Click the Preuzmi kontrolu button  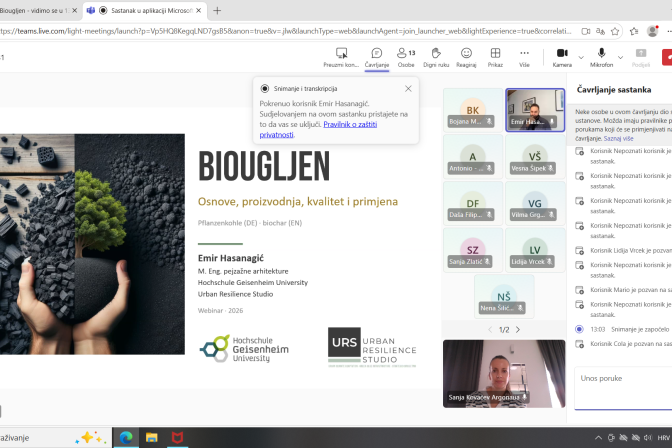341,57
